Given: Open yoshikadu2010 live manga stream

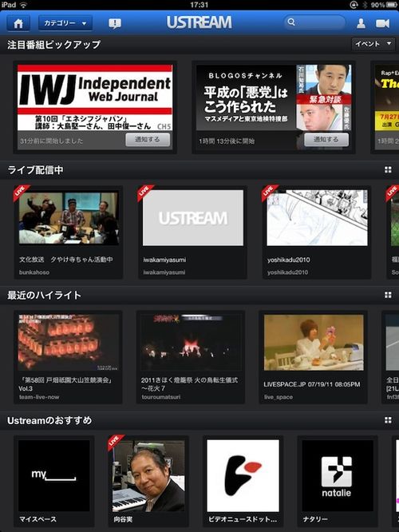Looking at the screenshot, I should [x=317, y=217].
